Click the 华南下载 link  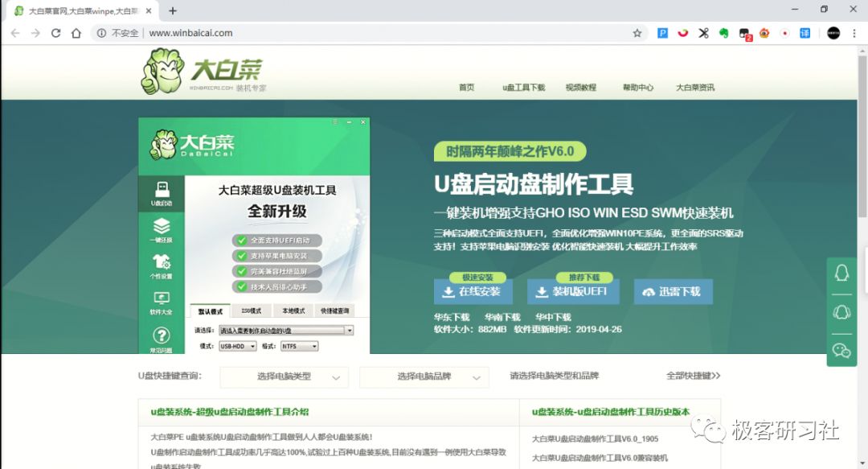pos(502,317)
